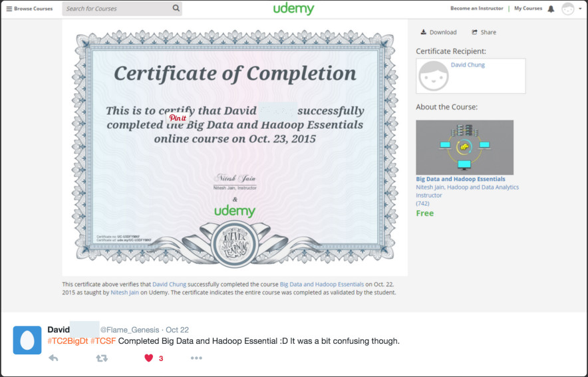
Task: Click Nitesh Jain instructor sidebar link
Action: pyautogui.click(x=467, y=191)
